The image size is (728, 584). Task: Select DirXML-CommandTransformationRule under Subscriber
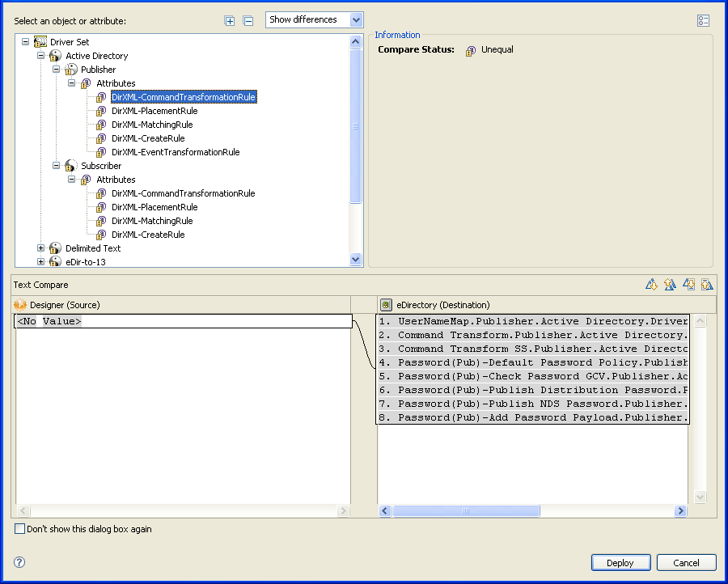click(x=184, y=193)
